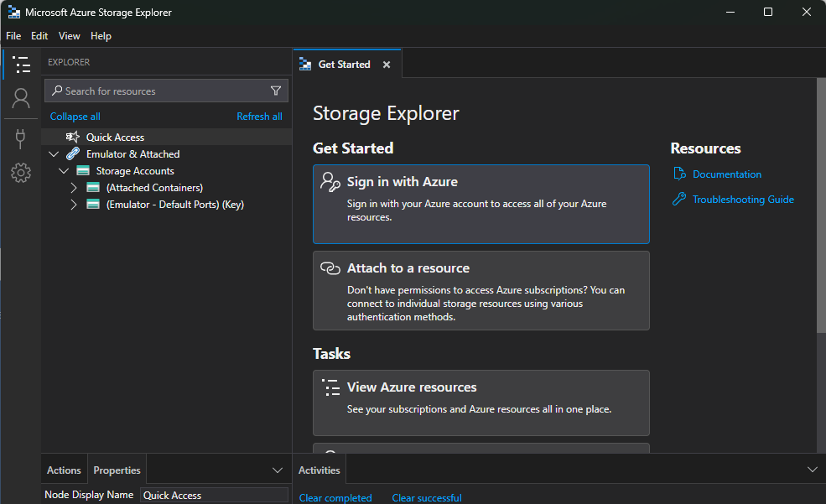This screenshot has height=504, width=826.
Task: Click the Refresh all link
Action: 259,117
